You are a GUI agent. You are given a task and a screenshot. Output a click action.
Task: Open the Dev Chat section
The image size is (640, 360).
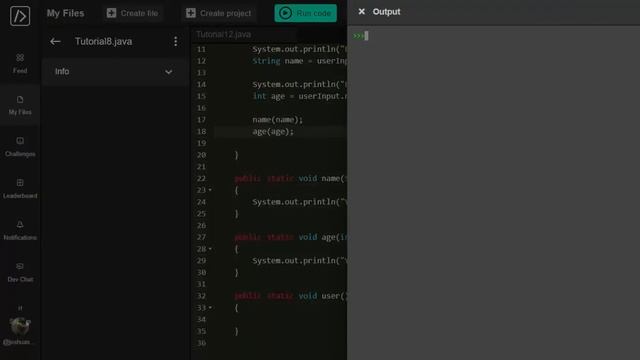pos(20,272)
